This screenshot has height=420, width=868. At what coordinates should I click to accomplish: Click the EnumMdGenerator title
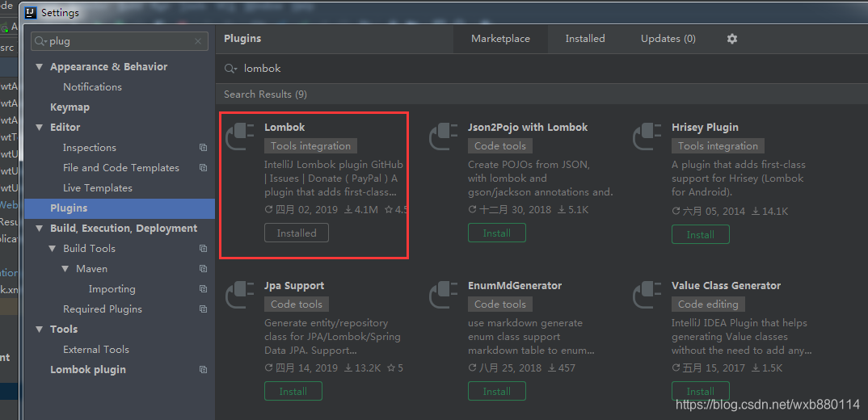pyautogui.click(x=515, y=286)
